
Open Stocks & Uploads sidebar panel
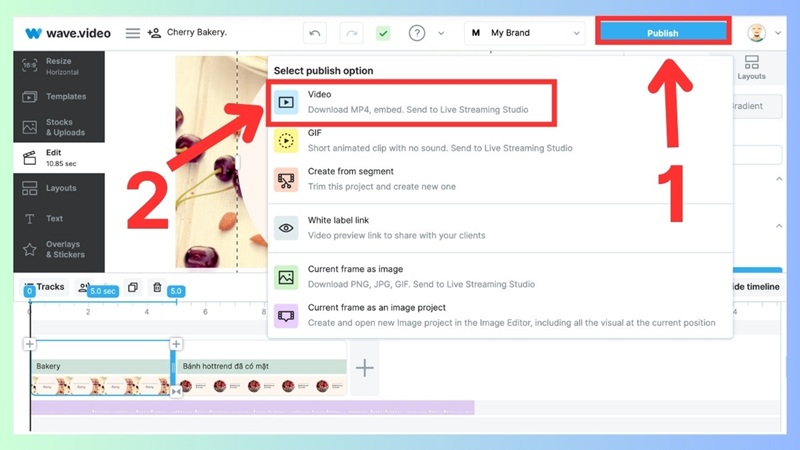59,127
